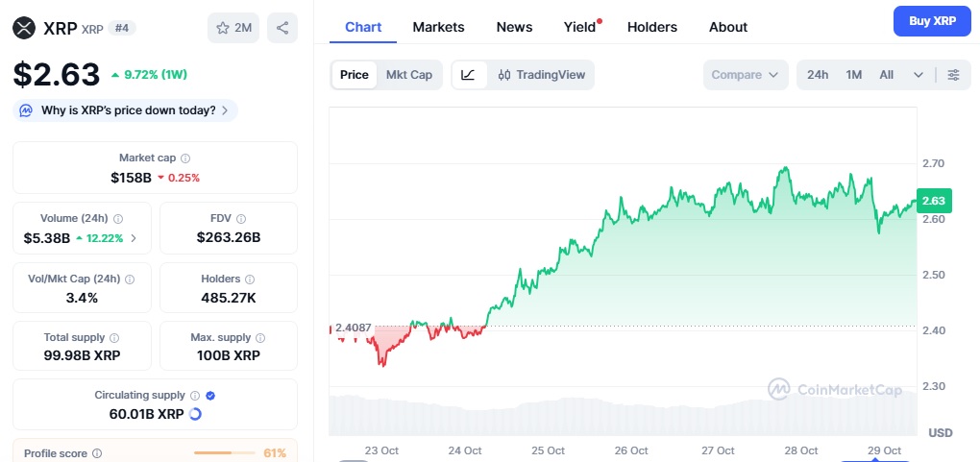Select the line chart type icon
This screenshot has width=980, height=462.
468,75
